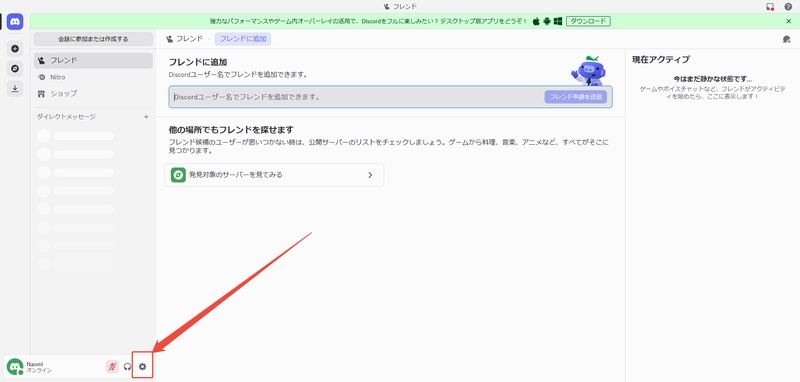The width and height of the screenshot is (800, 382).
Task: Open Nitro in the sidebar
Action: pyautogui.click(x=93, y=77)
